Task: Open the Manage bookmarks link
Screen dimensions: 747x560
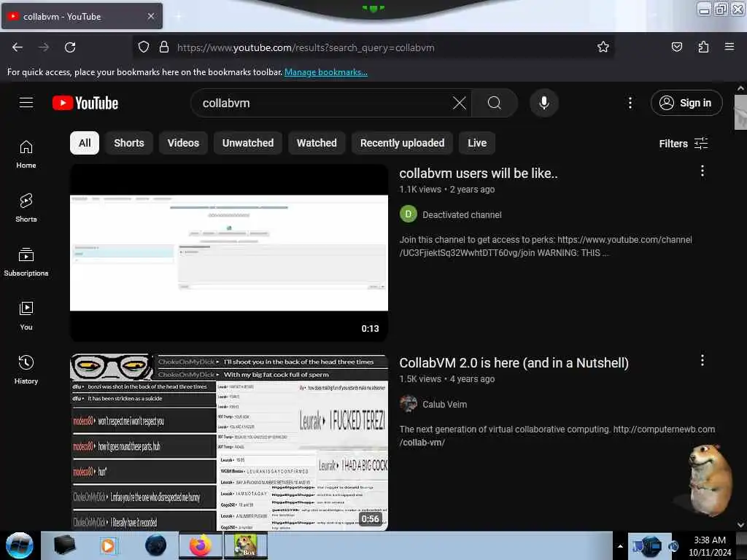Action: pyautogui.click(x=326, y=72)
